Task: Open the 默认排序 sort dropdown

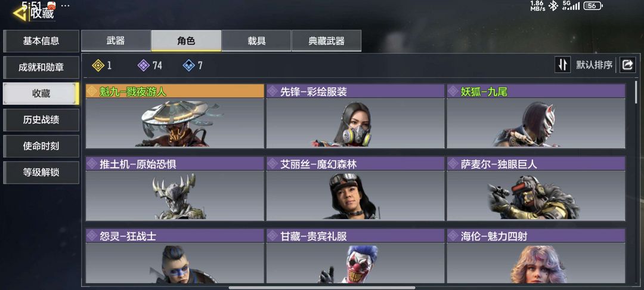Action: (594, 65)
